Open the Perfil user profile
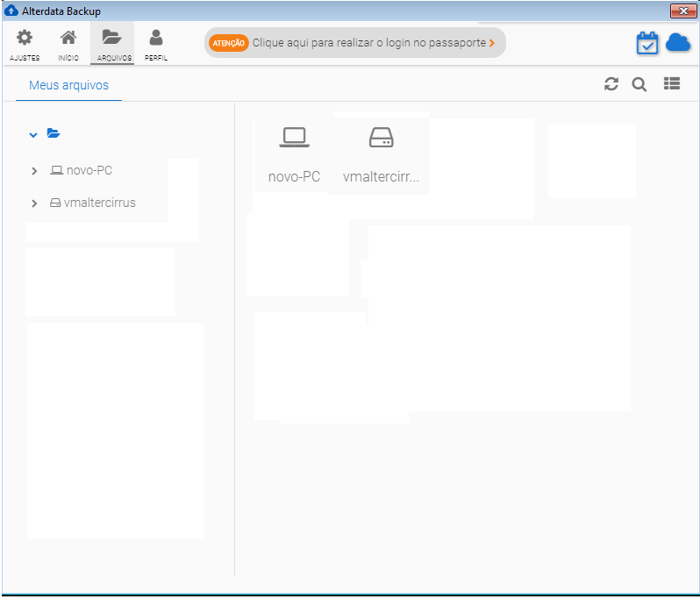 click(156, 44)
